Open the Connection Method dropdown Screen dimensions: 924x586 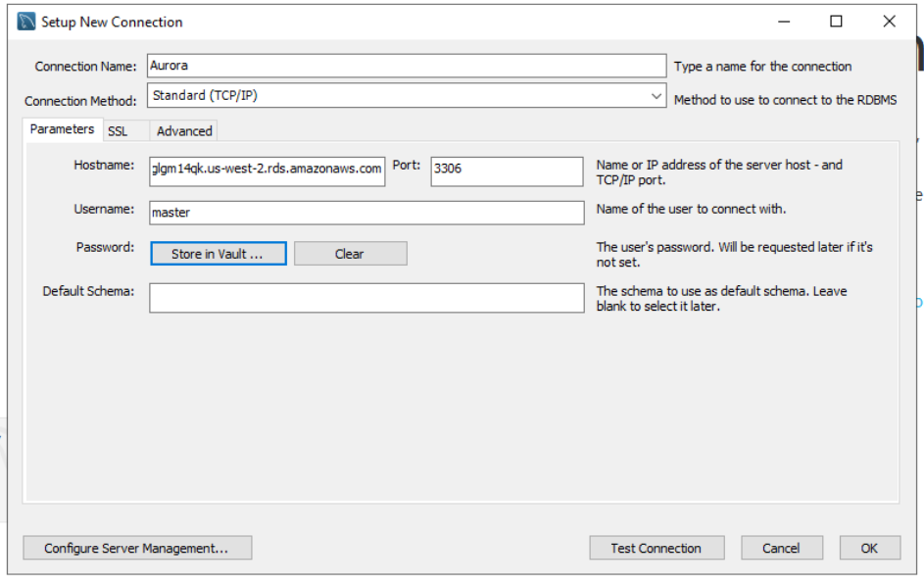(x=407, y=95)
